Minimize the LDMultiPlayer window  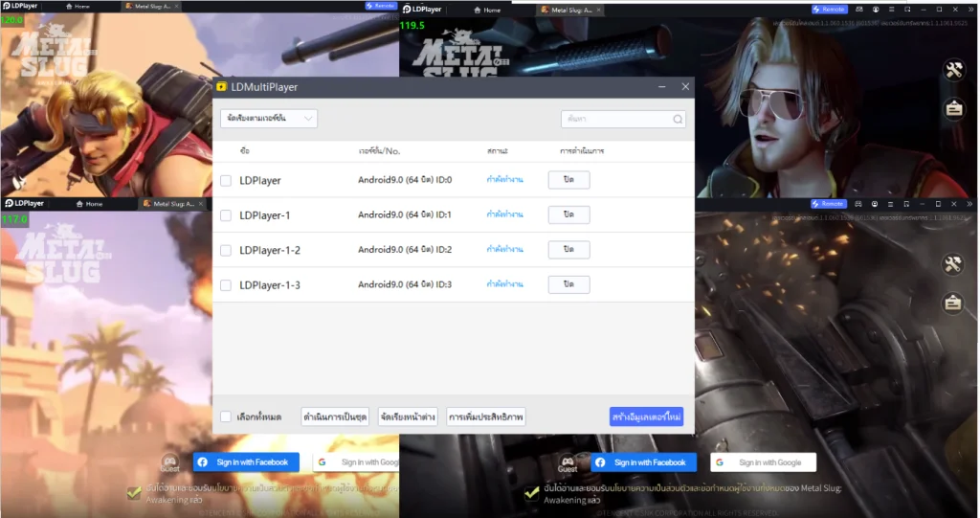coord(662,87)
